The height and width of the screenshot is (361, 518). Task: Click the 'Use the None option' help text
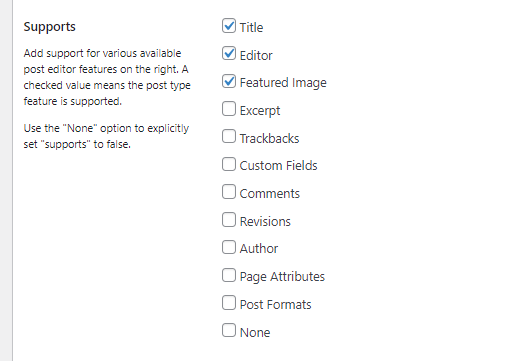[x=106, y=136]
